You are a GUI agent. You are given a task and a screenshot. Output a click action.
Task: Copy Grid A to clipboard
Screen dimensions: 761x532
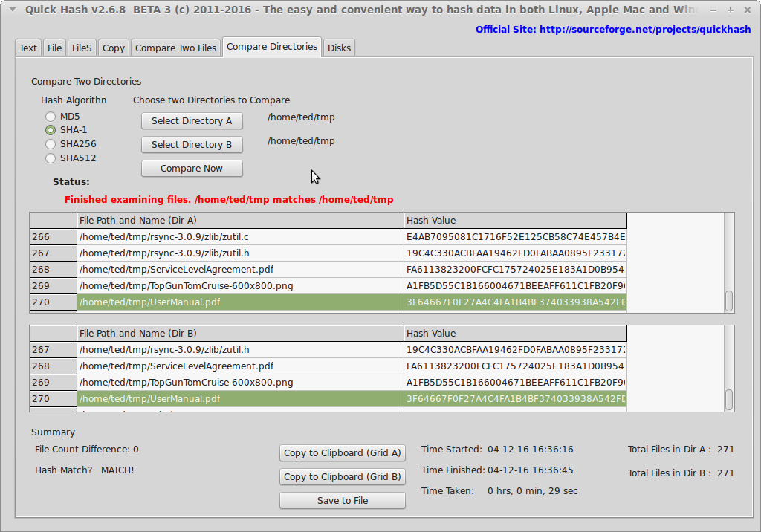pyautogui.click(x=343, y=453)
